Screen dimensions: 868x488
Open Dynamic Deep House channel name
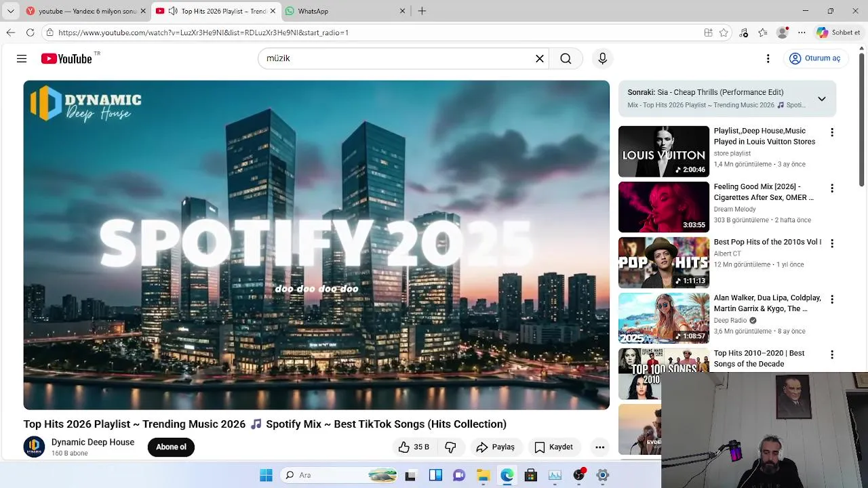[x=93, y=442]
